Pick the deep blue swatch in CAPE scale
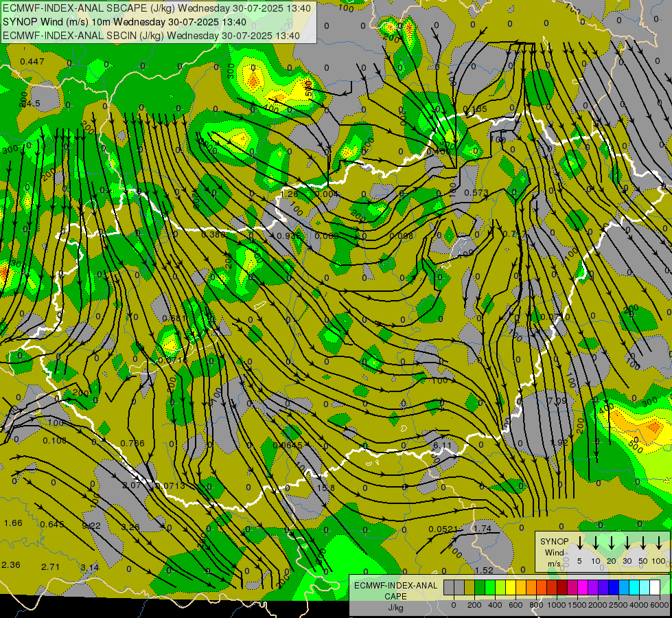Viewport: 672px width, 618px height. click(614, 587)
